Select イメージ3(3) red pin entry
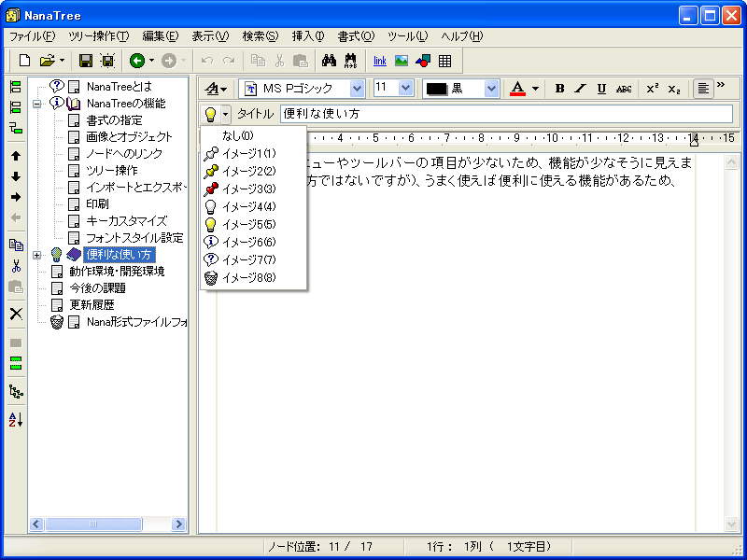 coord(253,189)
